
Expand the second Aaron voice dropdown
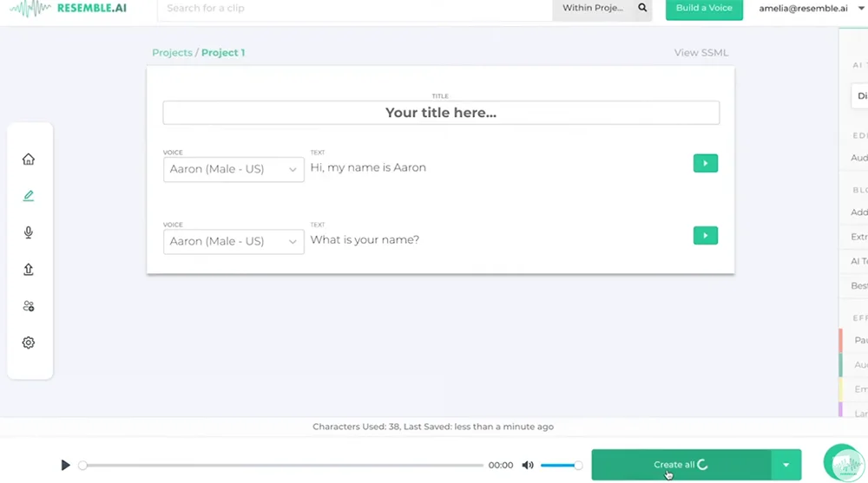point(233,241)
